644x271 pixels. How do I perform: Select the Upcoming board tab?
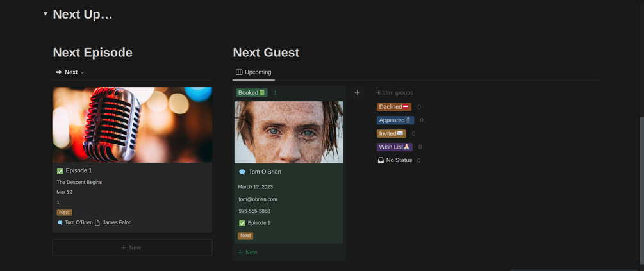point(253,72)
